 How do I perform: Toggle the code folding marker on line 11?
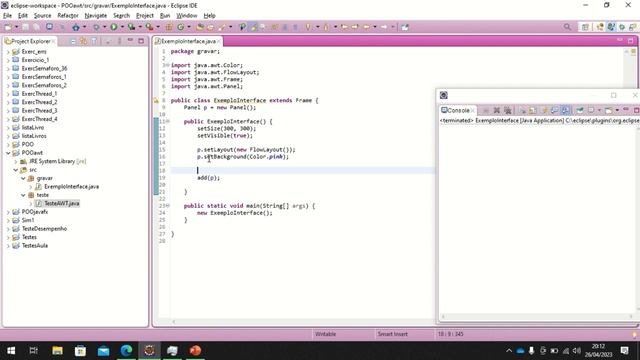167,121
